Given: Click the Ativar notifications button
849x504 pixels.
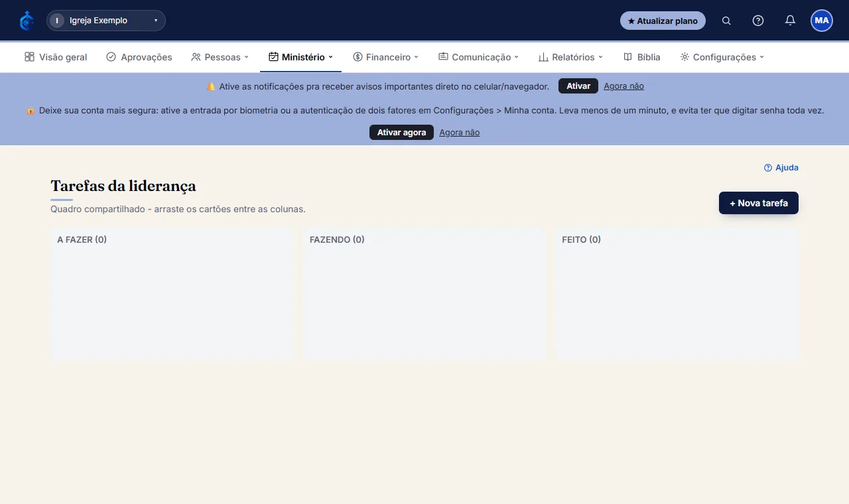Looking at the screenshot, I should click(x=578, y=86).
